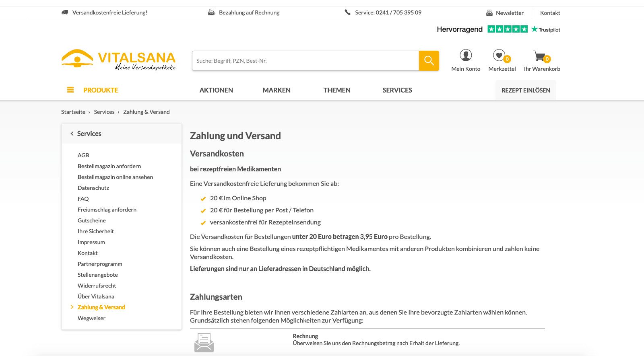Open Mein Konto user icon
644x362 pixels.
(466, 56)
